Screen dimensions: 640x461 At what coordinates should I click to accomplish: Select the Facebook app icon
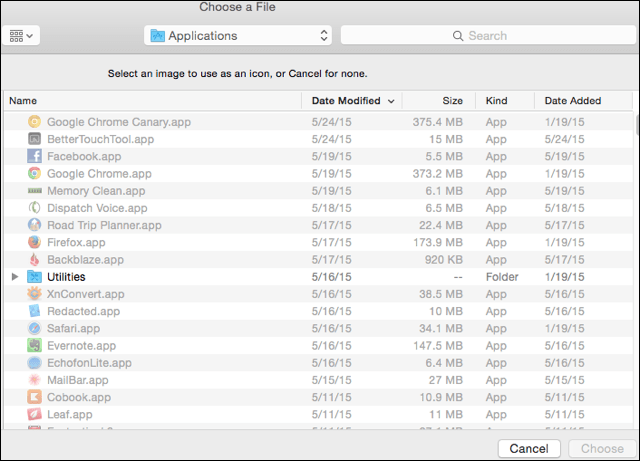coord(34,156)
